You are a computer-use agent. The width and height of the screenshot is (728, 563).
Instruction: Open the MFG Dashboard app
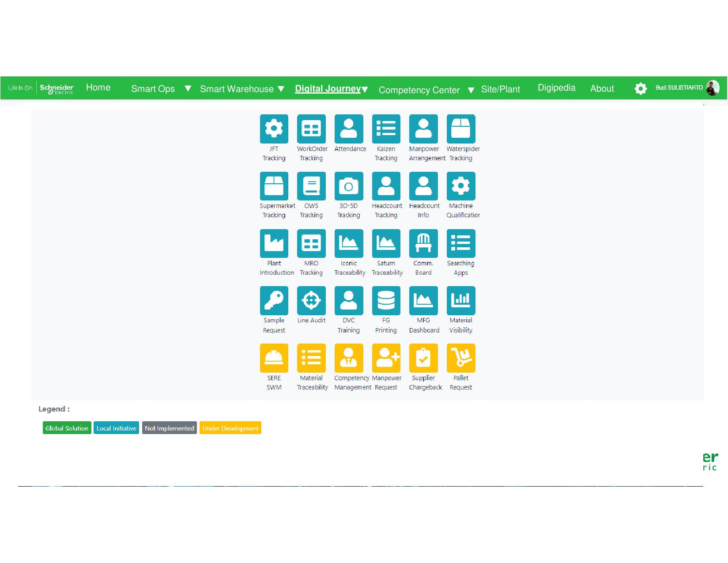click(423, 300)
